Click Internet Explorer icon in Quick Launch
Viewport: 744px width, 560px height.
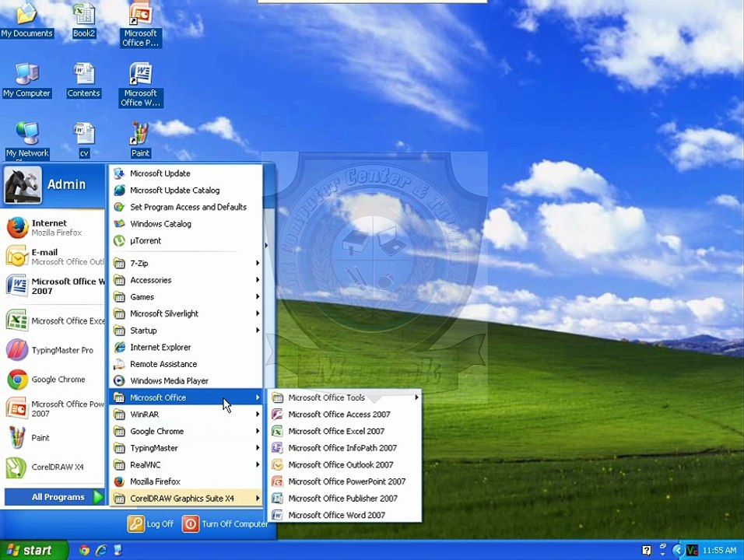101,550
